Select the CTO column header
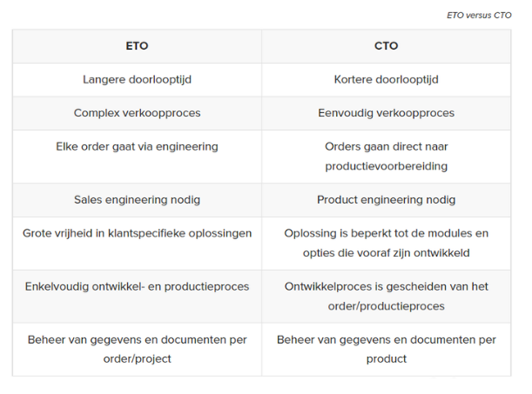This screenshot has height=394, width=532. 386,45
